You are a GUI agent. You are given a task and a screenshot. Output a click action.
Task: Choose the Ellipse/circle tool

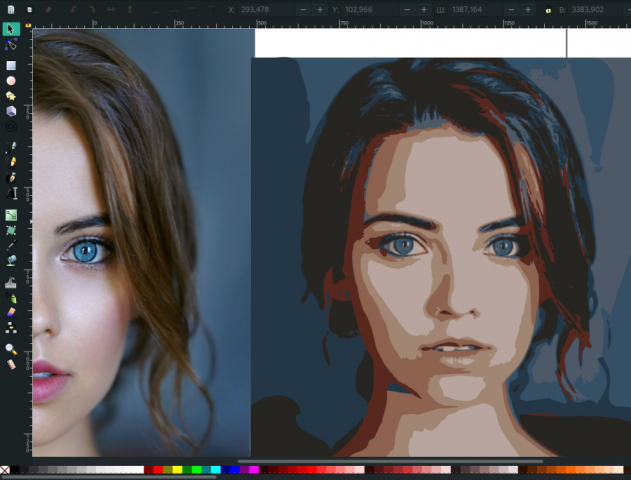pos(11,81)
